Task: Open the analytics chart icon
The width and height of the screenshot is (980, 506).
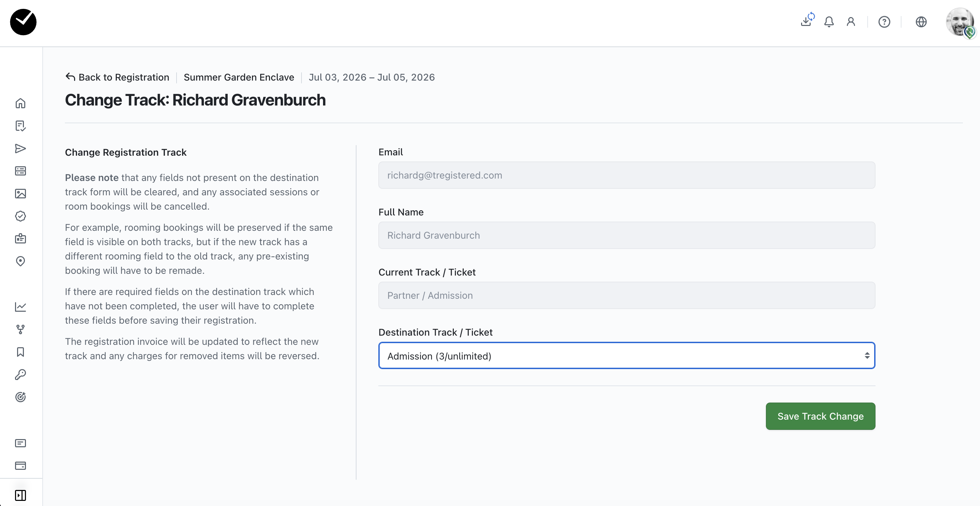Action: coord(20,307)
